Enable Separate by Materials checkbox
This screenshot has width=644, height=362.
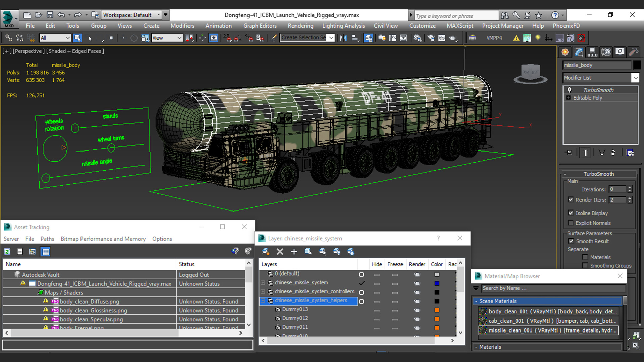[x=585, y=257]
